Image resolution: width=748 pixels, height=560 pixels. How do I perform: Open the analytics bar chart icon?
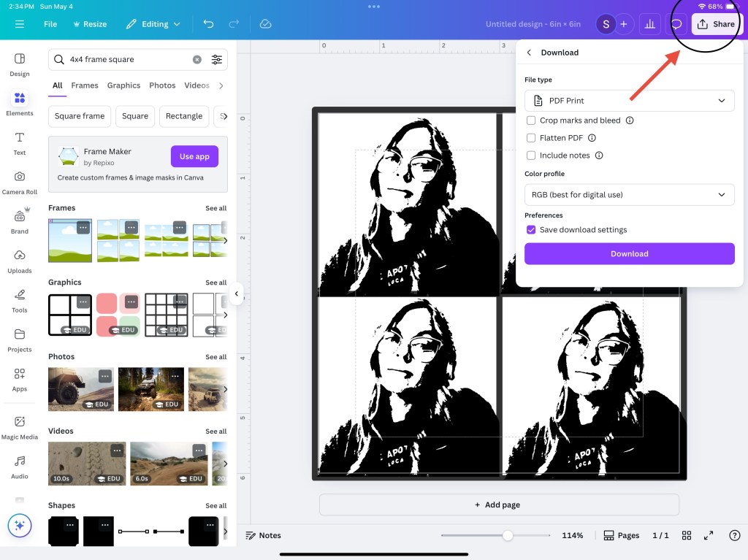648,24
